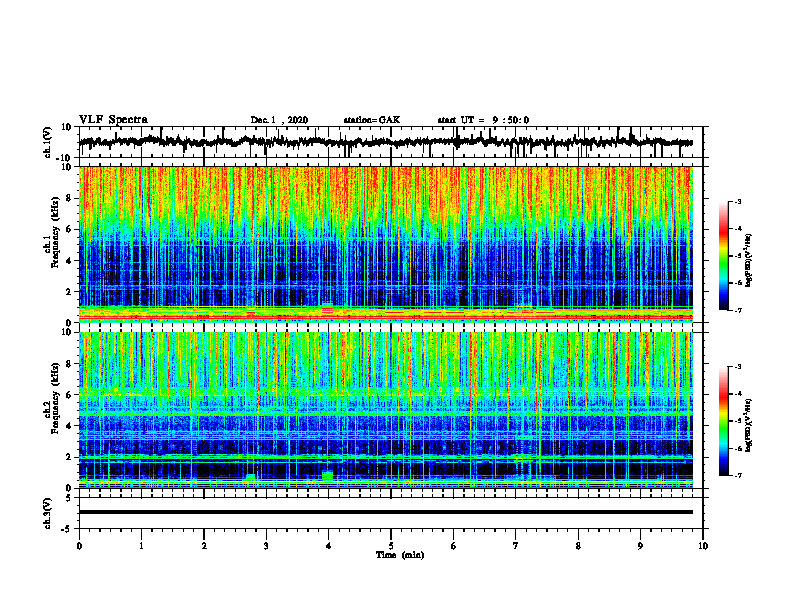
Task: Click the ch.1 log(PSD) color bar caption
Action: click(x=748, y=261)
